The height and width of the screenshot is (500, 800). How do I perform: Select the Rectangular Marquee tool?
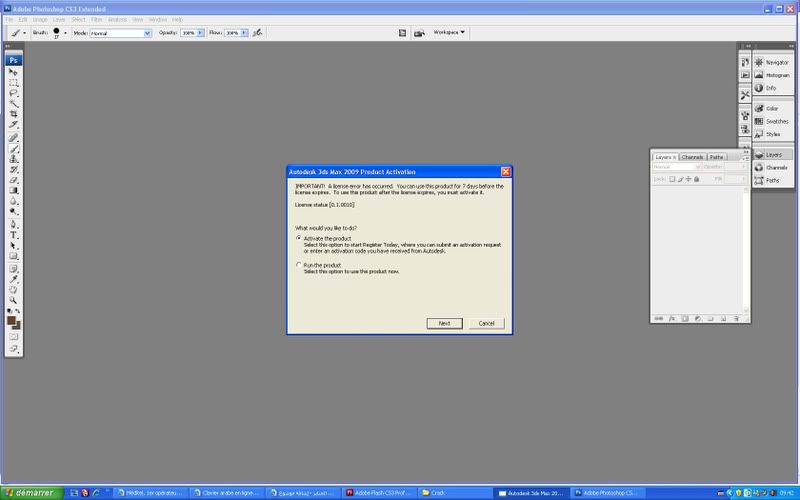tap(14, 83)
